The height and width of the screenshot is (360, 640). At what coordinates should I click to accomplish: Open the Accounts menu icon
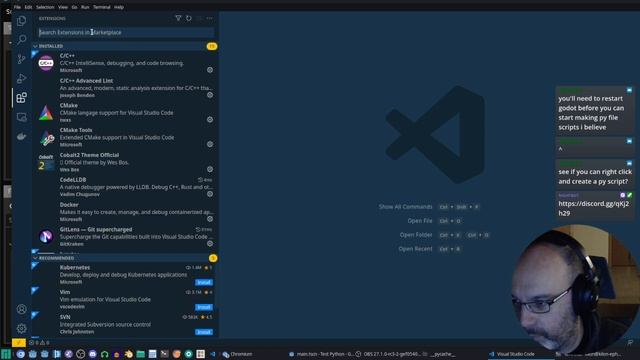pos(22,309)
